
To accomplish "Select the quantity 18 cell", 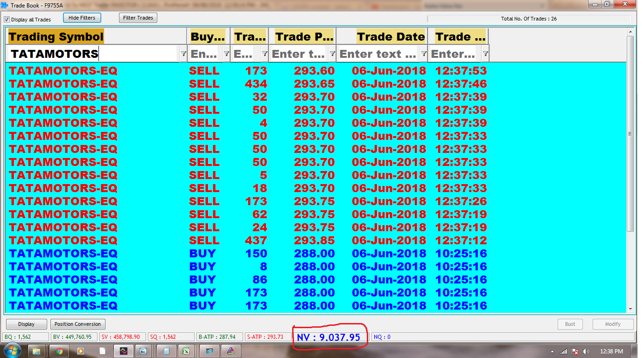I will [259, 188].
